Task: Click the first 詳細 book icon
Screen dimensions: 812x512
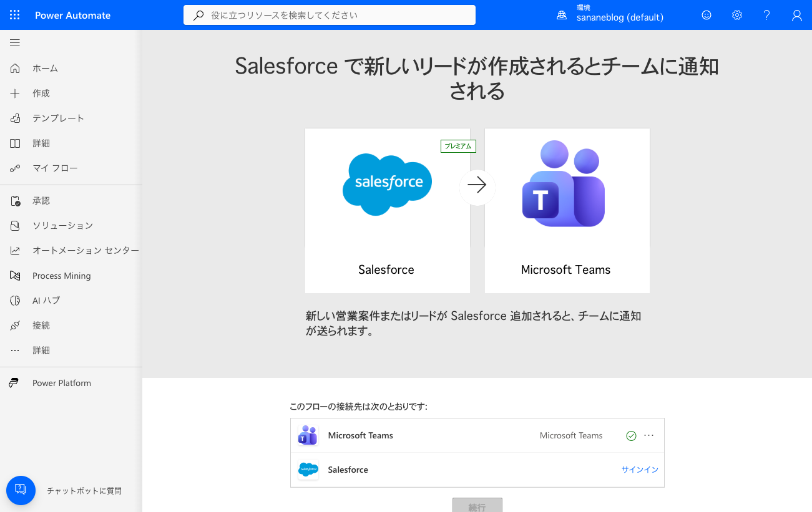Action: pos(15,143)
